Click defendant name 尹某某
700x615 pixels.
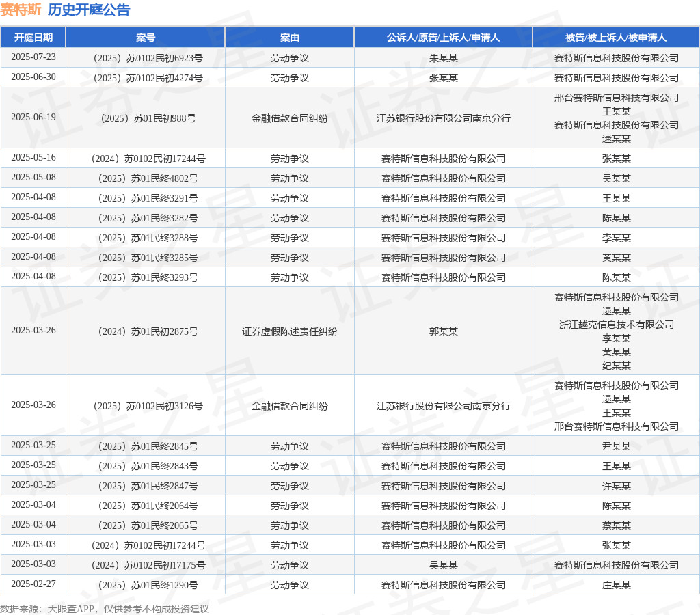[x=616, y=446]
